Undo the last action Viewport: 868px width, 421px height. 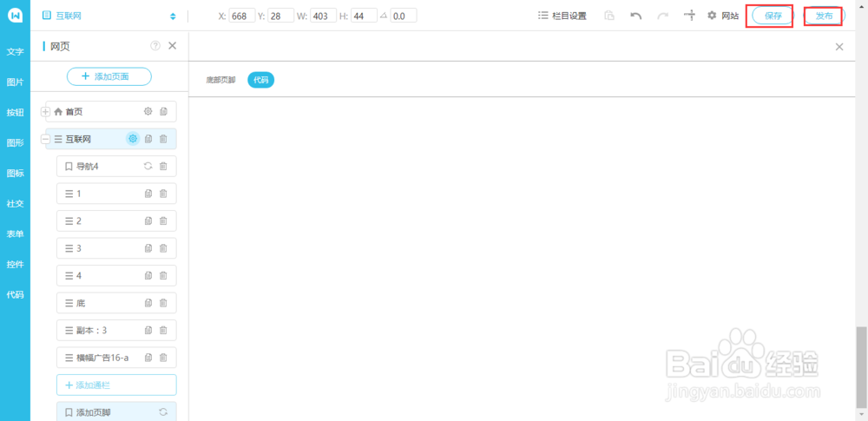pos(636,16)
